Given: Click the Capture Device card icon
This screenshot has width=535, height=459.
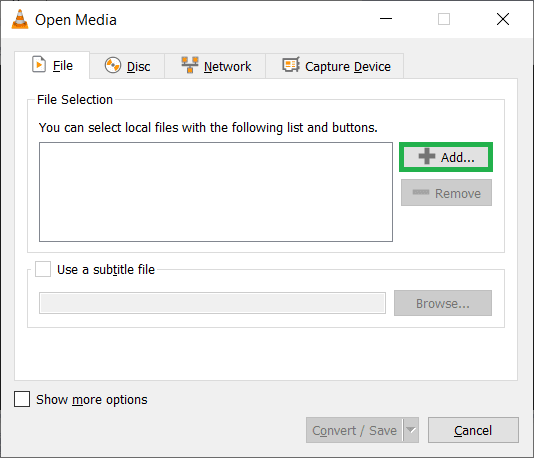Looking at the screenshot, I should click(x=291, y=64).
